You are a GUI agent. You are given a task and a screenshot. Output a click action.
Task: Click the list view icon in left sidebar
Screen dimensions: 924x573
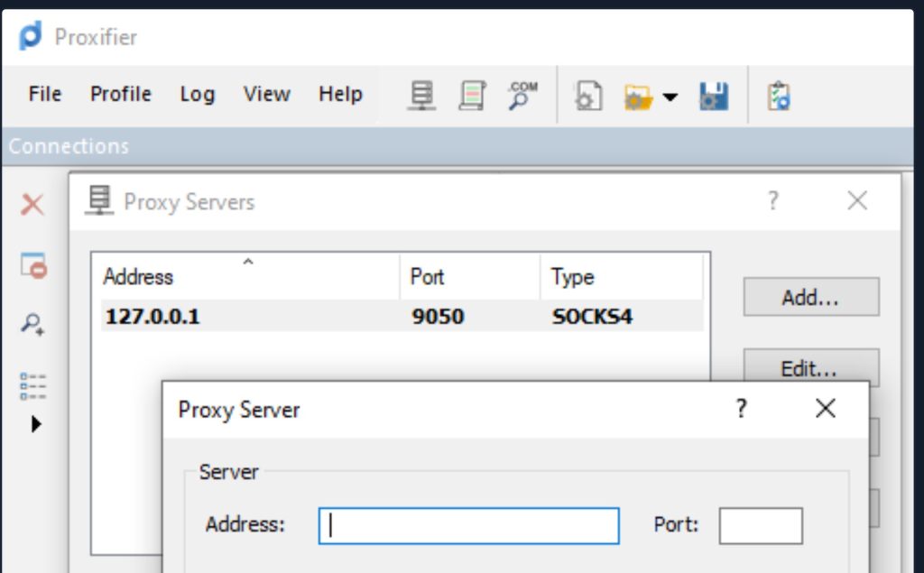33,386
